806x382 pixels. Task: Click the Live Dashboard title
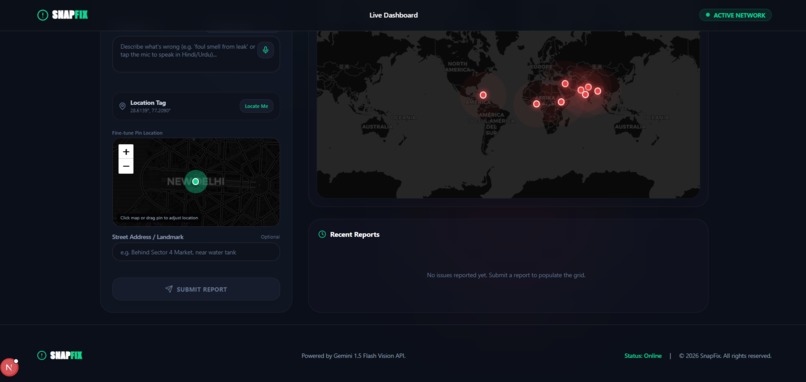(393, 15)
